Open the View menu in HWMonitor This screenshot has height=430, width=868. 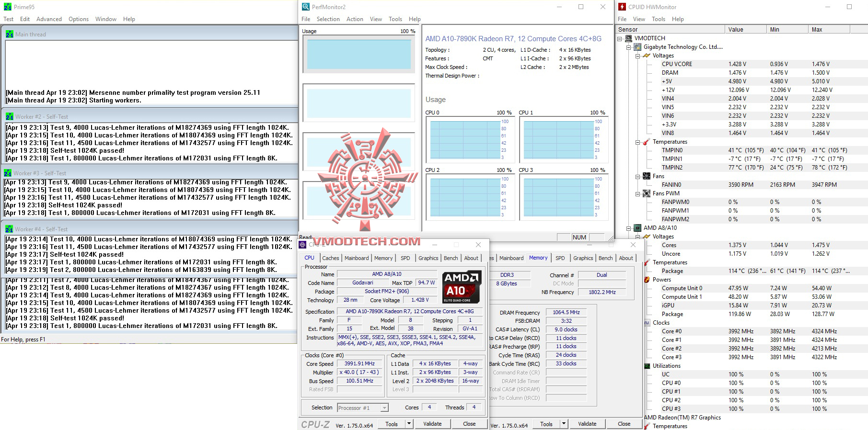click(x=639, y=19)
